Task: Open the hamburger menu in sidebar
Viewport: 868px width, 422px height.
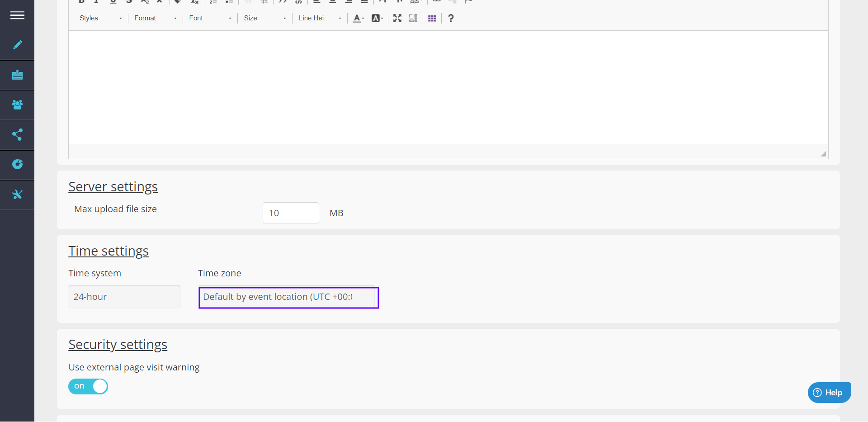Action: coord(17,15)
